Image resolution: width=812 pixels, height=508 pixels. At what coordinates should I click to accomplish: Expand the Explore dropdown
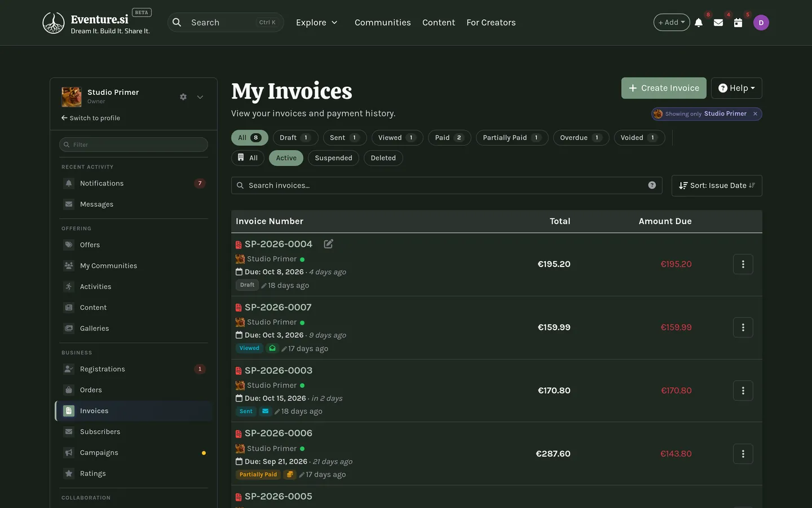tap(316, 23)
